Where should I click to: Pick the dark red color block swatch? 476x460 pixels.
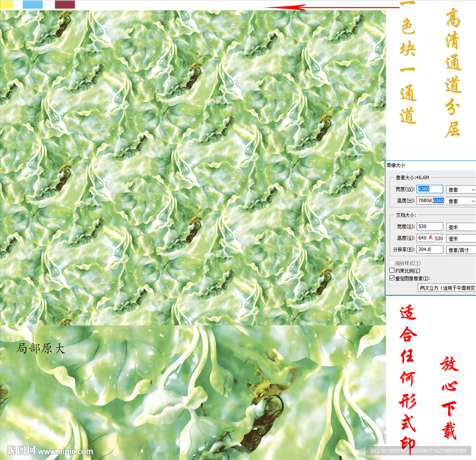pos(65,4)
